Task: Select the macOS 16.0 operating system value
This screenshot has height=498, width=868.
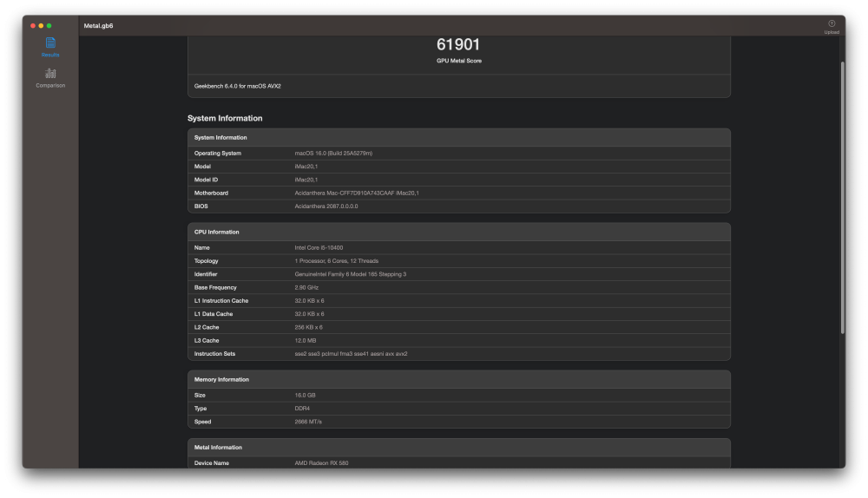Action: [333, 154]
